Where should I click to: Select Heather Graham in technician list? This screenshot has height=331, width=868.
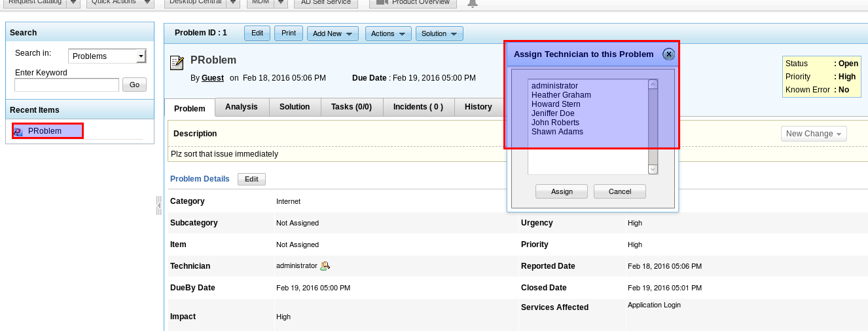click(x=561, y=95)
